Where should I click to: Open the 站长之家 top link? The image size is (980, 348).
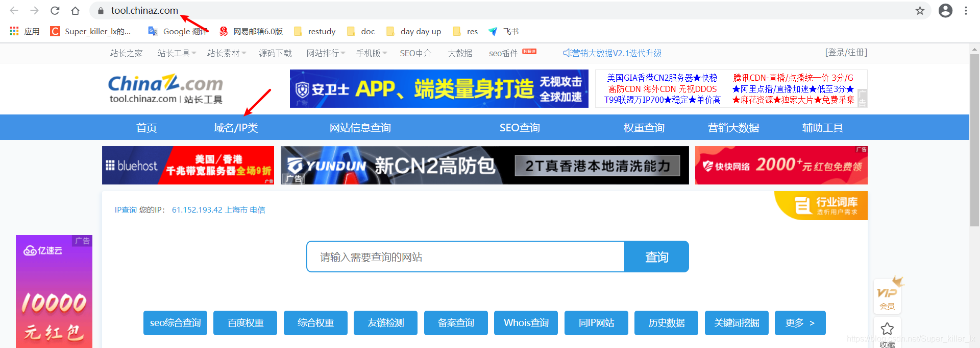point(126,53)
